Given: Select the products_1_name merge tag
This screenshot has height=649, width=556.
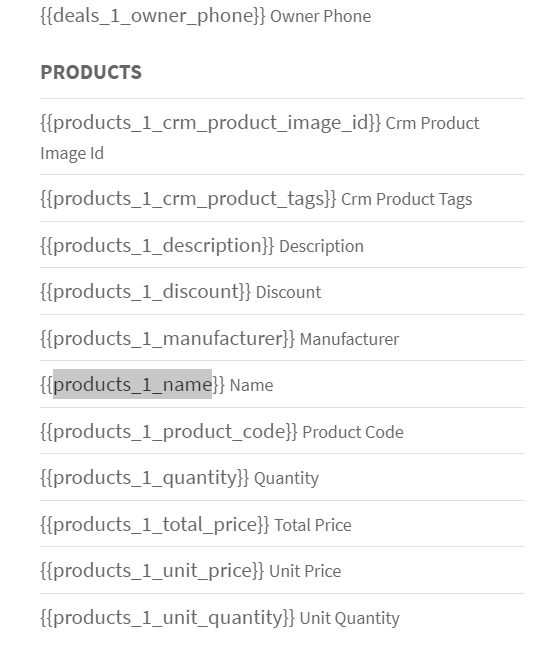Looking at the screenshot, I should (132, 385).
